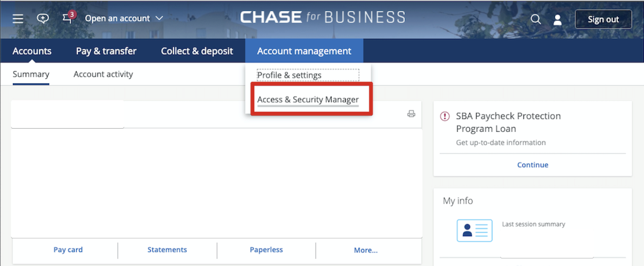Collapse the Account management menu
The height and width of the screenshot is (266, 644).
[x=304, y=51]
